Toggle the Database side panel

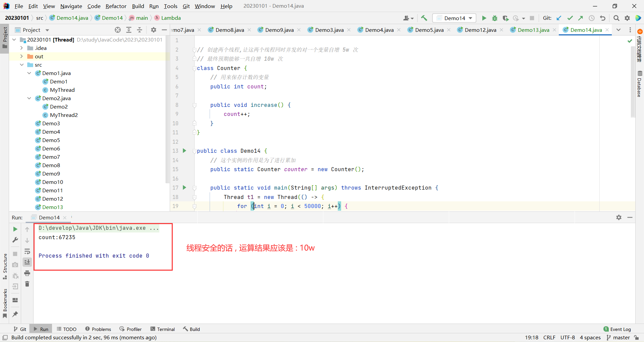coord(640,84)
